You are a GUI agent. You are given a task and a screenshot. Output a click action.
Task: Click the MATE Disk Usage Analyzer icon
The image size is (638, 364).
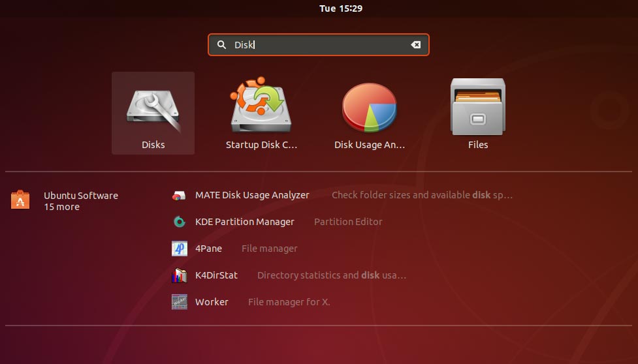(x=179, y=196)
